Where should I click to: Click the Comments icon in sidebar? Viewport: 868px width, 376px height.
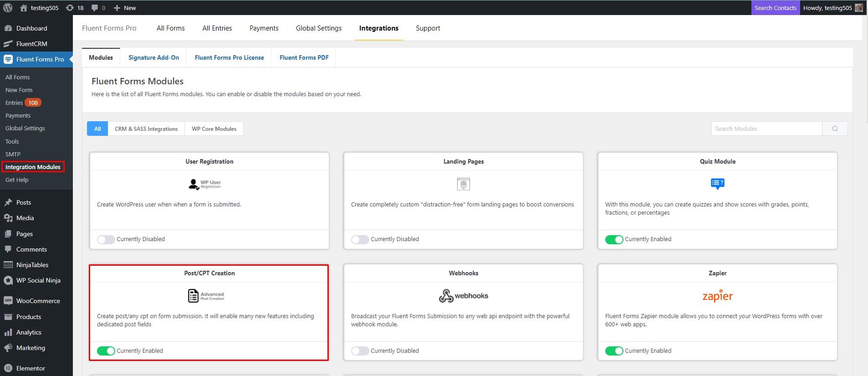click(x=8, y=249)
